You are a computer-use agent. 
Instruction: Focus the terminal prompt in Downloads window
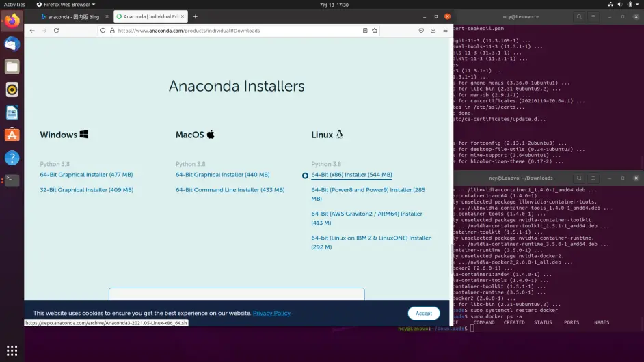point(472,329)
